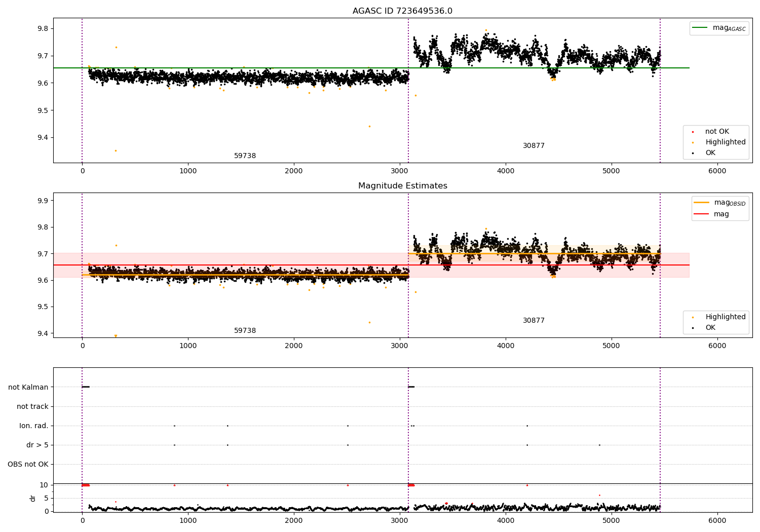The height and width of the screenshot is (532, 760).
Task: Click x-axis tick '3000' in top plot
Action: [400, 171]
